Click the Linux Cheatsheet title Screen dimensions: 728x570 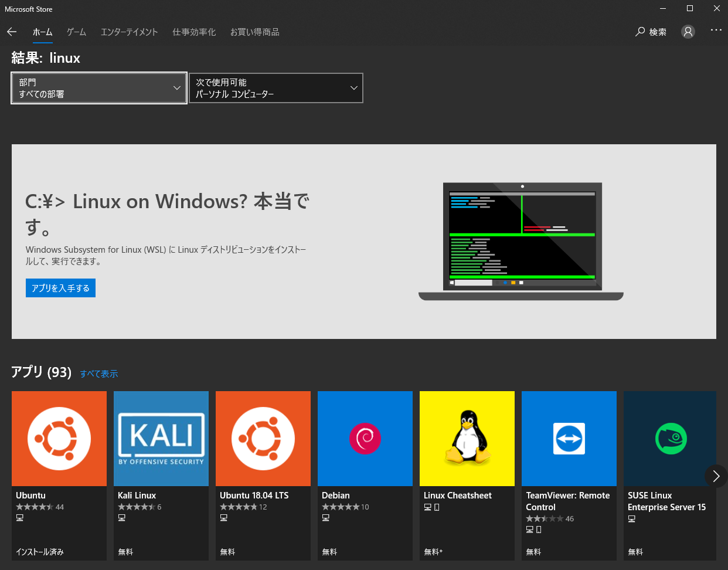tap(458, 496)
